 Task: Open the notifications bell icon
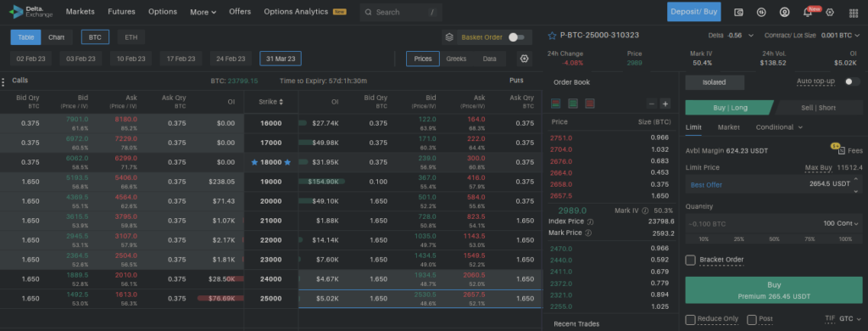[x=808, y=12]
